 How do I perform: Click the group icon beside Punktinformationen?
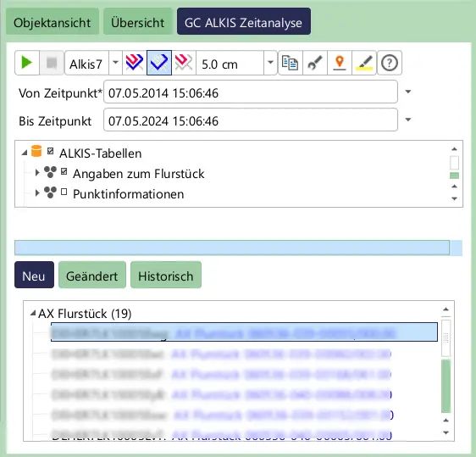coord(50,192)
